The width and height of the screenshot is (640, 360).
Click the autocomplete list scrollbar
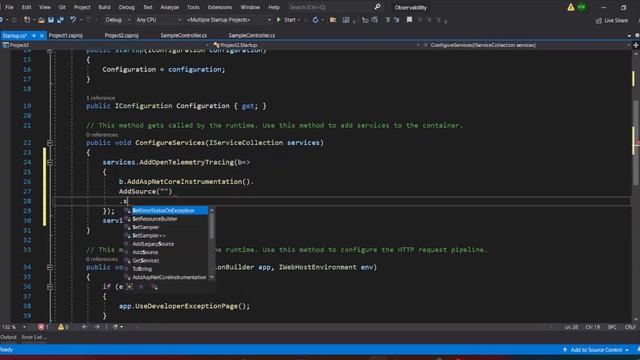coord(211,227)
